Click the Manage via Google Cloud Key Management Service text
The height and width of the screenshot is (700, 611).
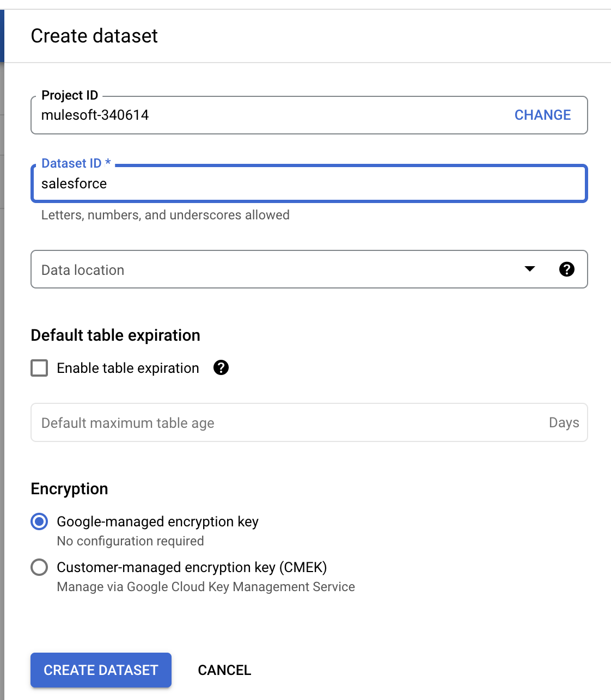[x=206, y=587]
